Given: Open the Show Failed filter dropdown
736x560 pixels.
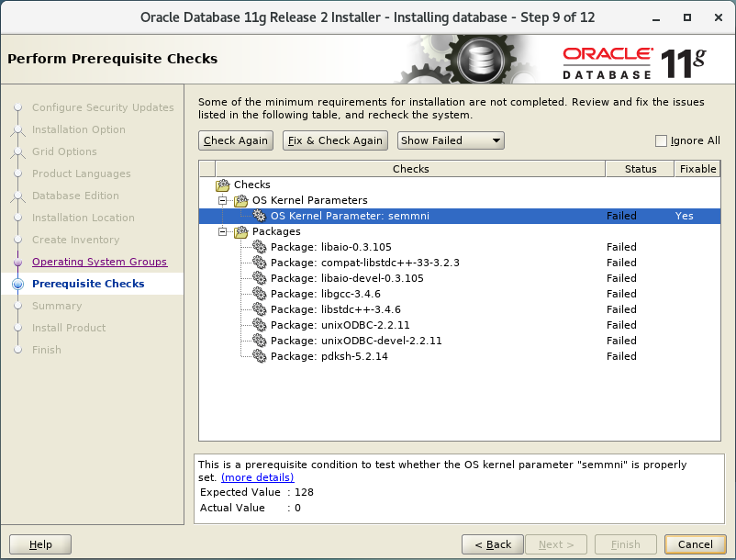Looking at the screenshot, I should point(451,140).
